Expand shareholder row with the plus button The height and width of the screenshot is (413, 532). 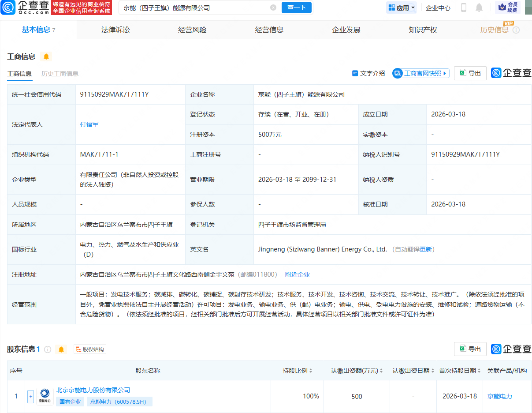(30, 396)
